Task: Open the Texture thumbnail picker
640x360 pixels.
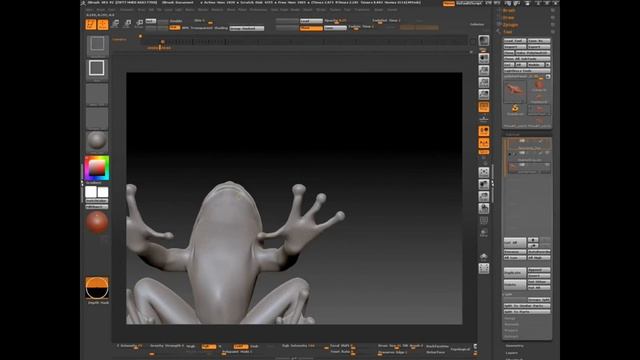Action: [97, 118]
